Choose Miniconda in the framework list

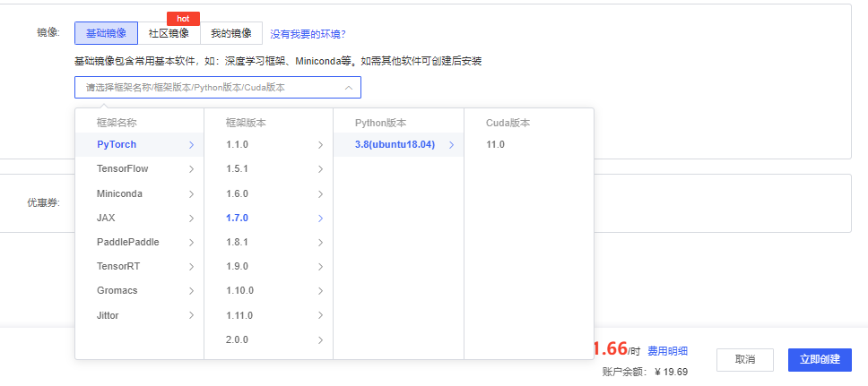140,193
